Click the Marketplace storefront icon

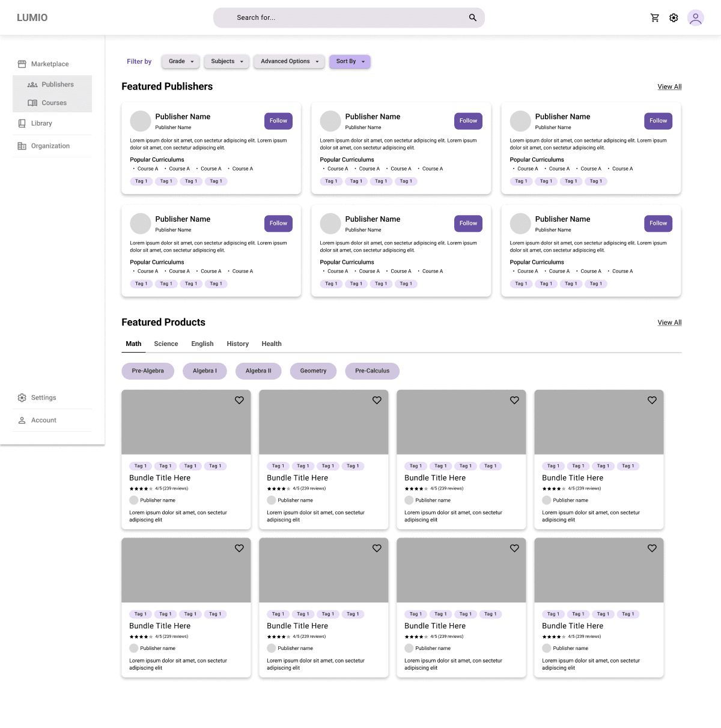click(x=22, y=64)
